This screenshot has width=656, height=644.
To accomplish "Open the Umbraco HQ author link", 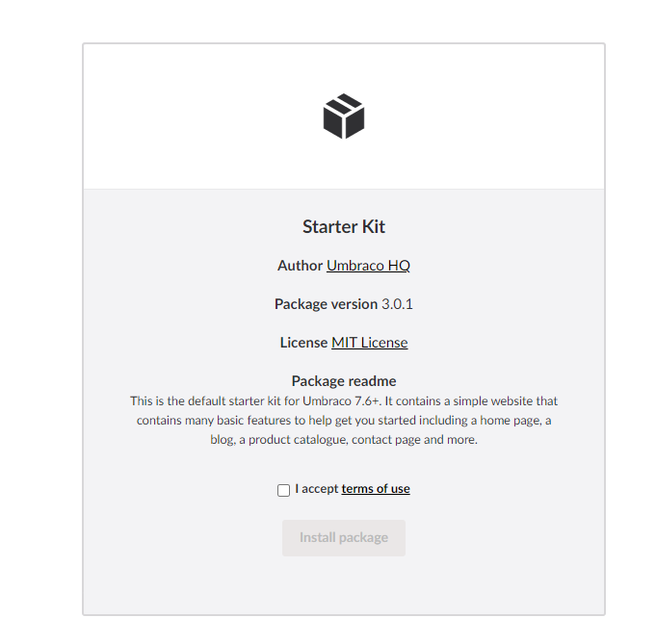I will (368, 266).
